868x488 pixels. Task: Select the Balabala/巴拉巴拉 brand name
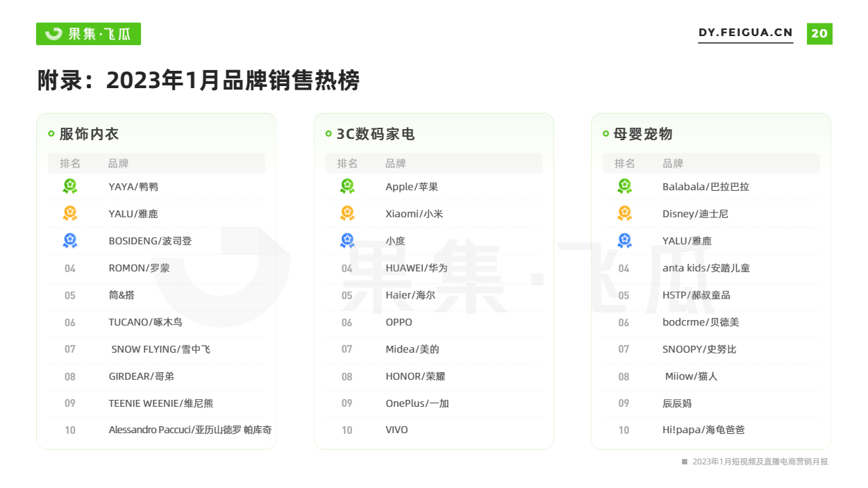[706, 187]
